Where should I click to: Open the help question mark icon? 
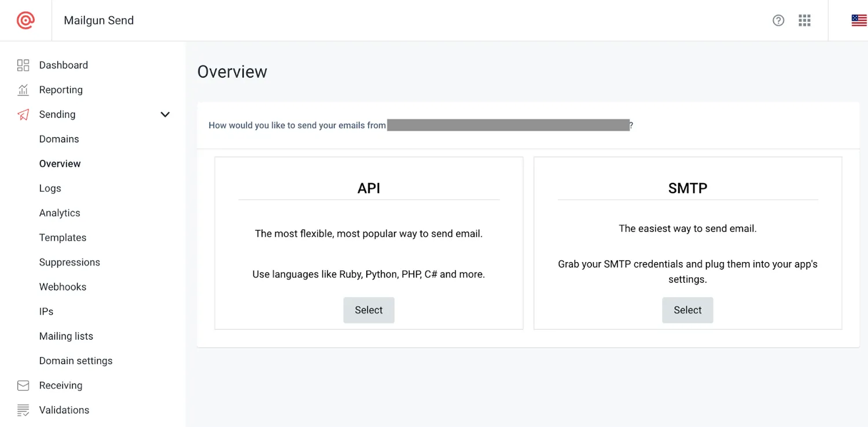778,20
